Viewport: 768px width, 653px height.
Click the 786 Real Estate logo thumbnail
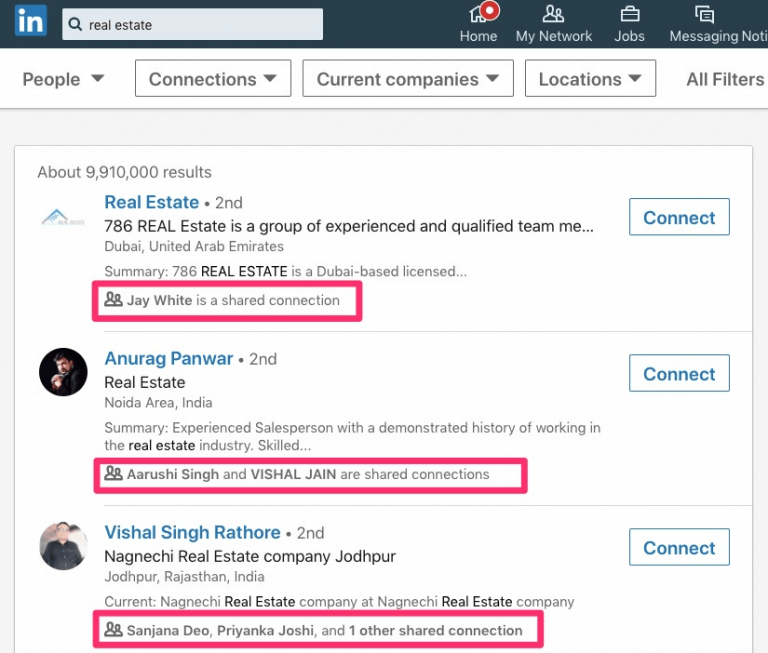click(63, 217)
